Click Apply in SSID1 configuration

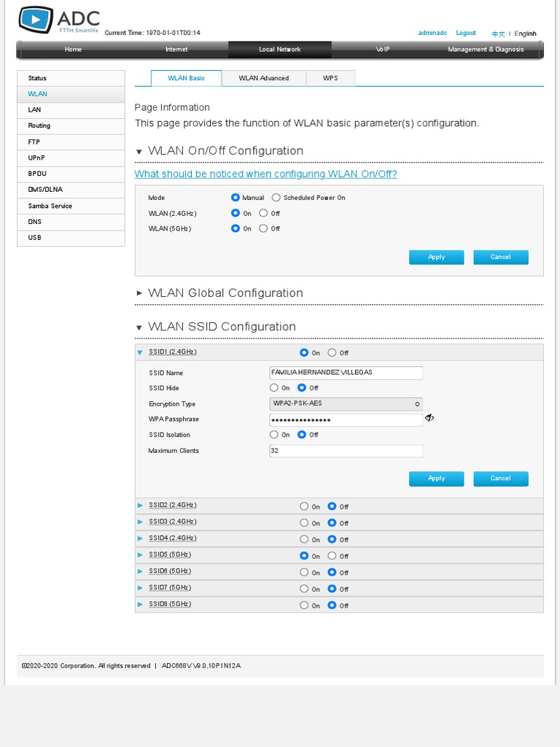pyautogui.click(x=436, y=479)
